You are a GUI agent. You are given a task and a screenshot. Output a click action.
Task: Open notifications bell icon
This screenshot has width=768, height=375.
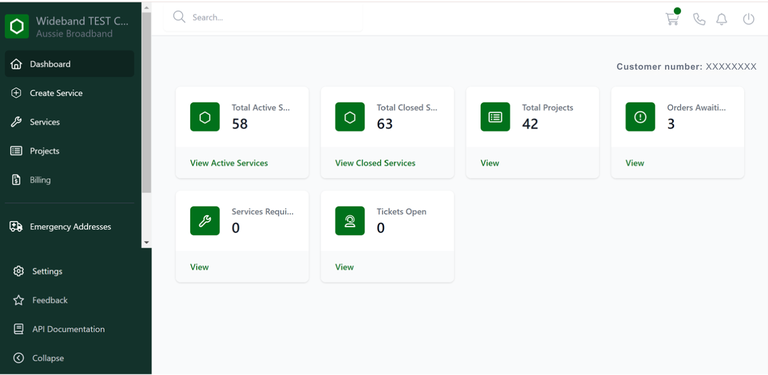(x=721, y=19)
